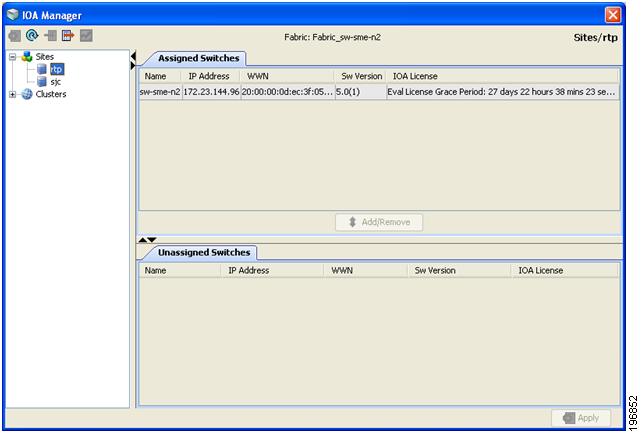Viewport: 641px width, 433px height.
Task: Click up arrow on horizontal splitter
Action: coord(143,240)
